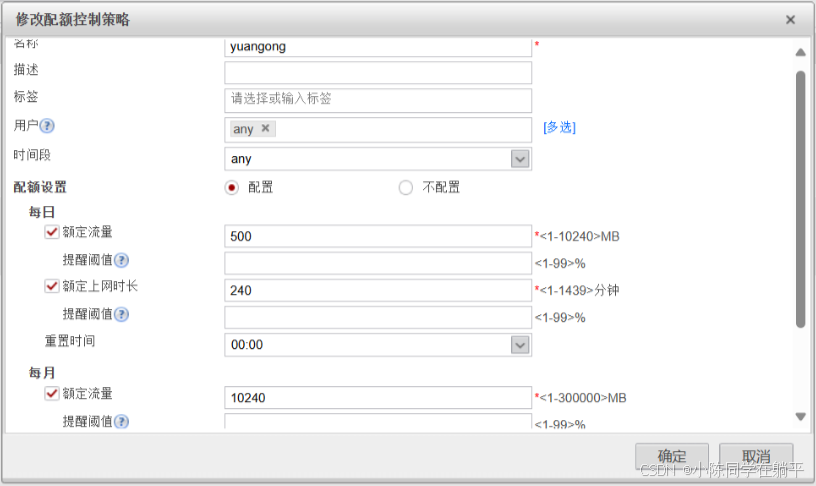Edit the 额定上网时长 value 240
Viewport: 816px width, 486px height.
378,290
